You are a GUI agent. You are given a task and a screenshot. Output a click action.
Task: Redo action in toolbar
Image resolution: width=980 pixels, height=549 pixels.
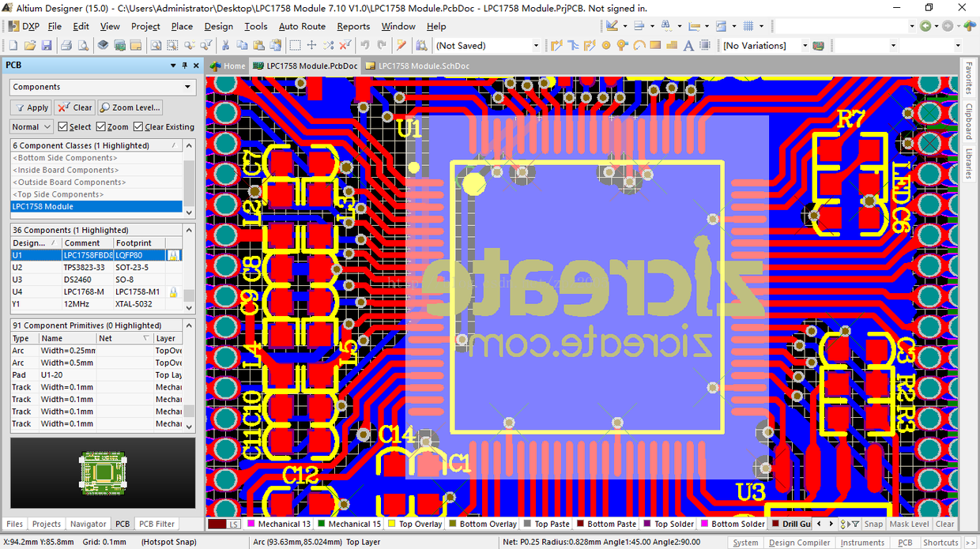[x=382, y=45]
